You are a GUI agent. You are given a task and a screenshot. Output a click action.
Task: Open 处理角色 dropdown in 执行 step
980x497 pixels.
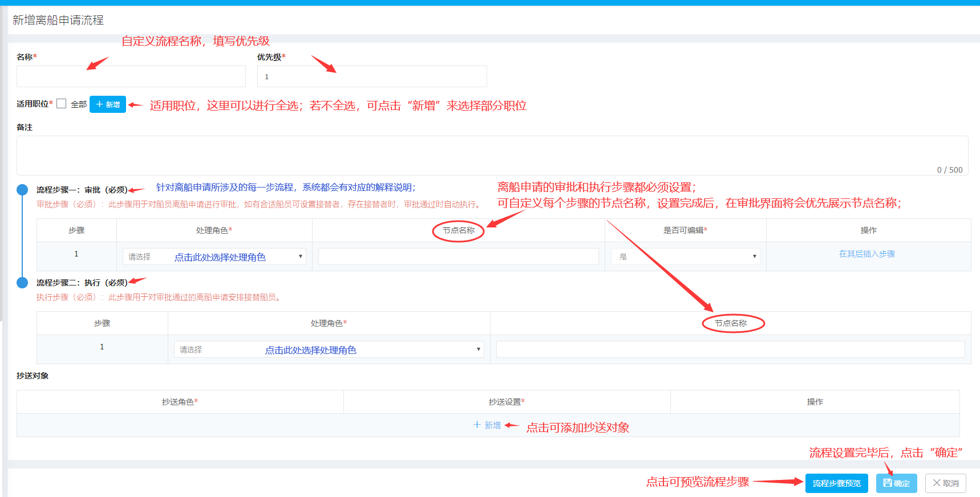[329, 349]
